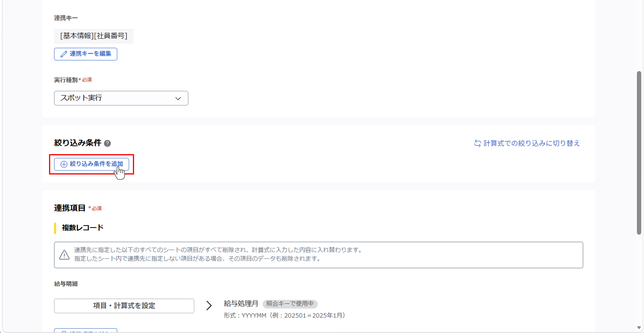Click the swap arrows icon beside 計算式での絞り込みに切り替え

(x=477, y=143)
